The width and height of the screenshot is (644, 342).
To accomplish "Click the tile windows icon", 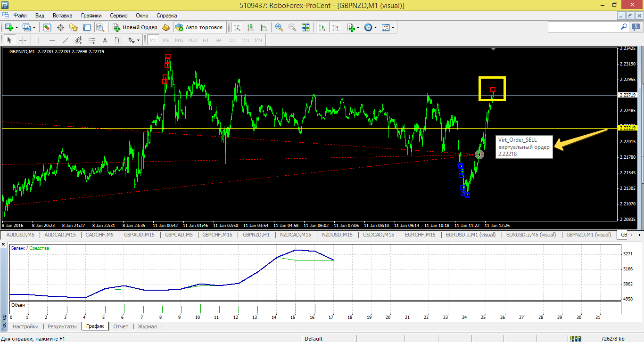I will 305,27.
